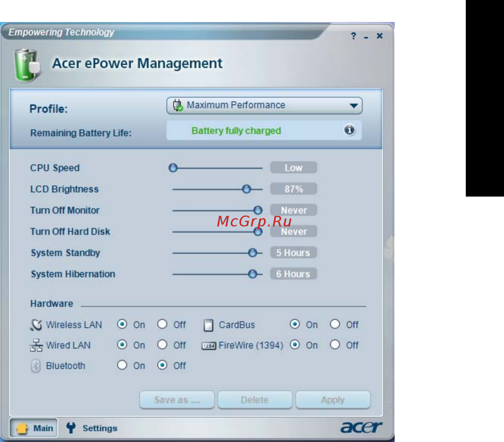504x442 pixels.
Task: Minimize the ePower Management window
Action: [x=366, y=37]
